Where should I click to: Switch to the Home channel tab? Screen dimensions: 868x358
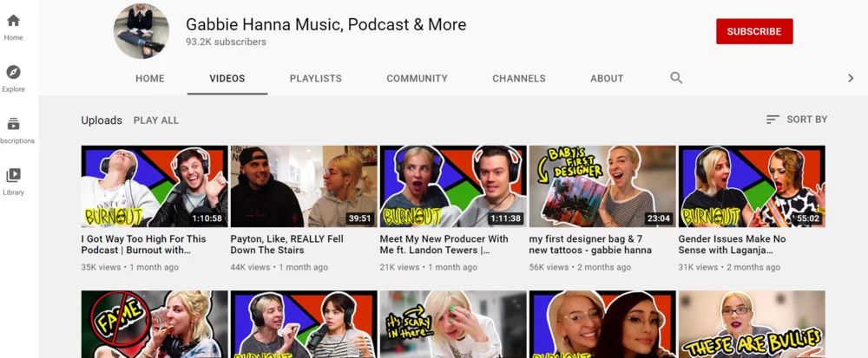click(150, 79)
